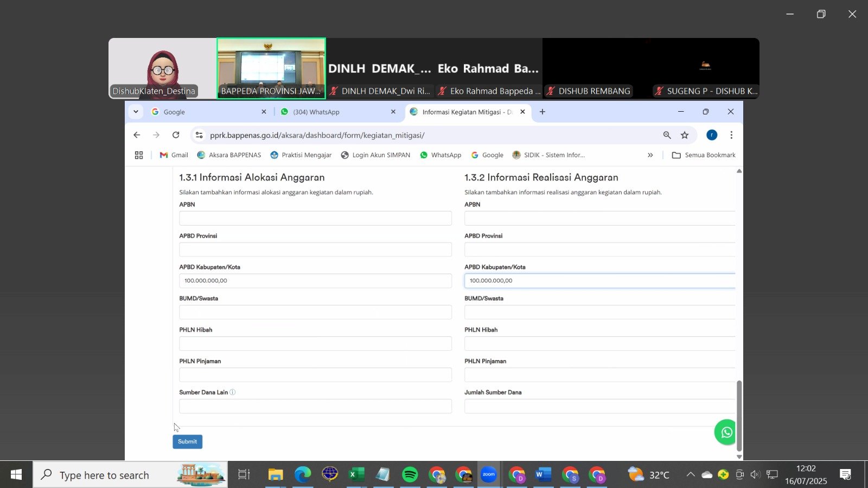Select DishubKlaten_Destina video thumbnail
Image resolution: width=868 pixels, height=488 pixels.
coord(163,68)
